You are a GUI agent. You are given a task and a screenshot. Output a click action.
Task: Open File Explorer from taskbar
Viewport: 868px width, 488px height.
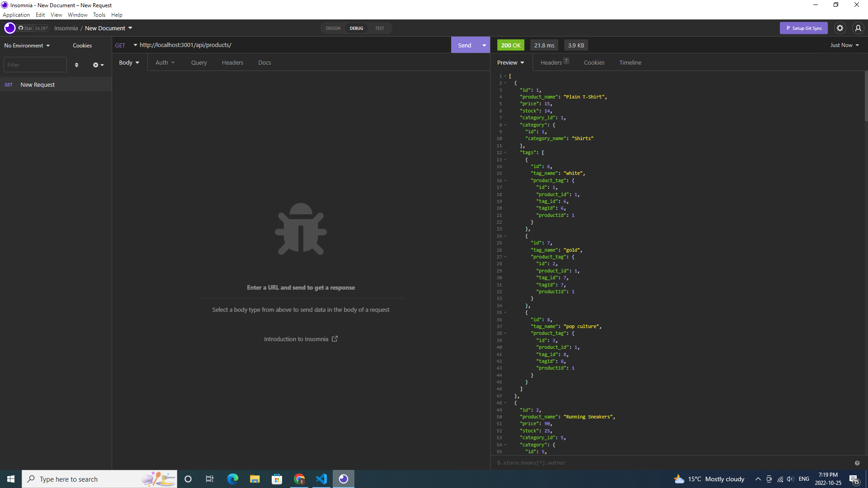pyautogui.click(x=255, y=479)
